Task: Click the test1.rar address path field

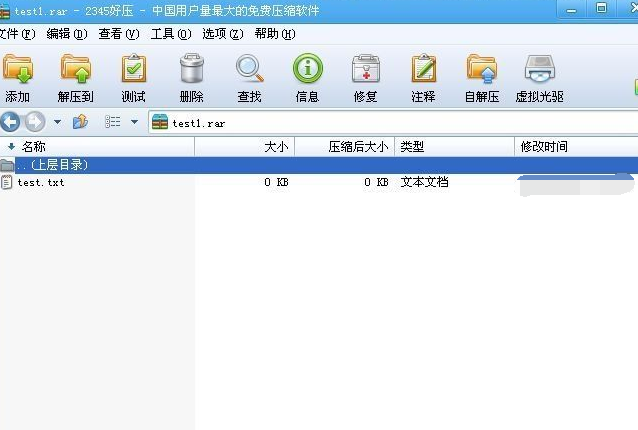Action: point(393,122)
